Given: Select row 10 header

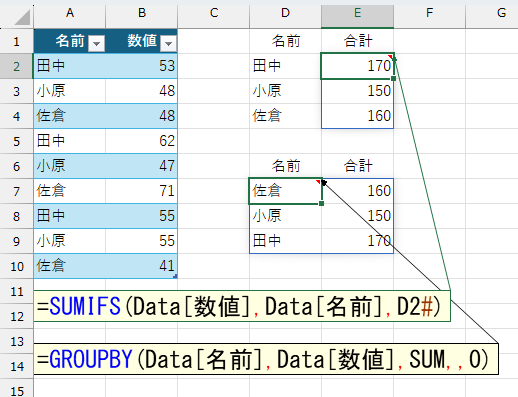Looking at the screenshot, I should 16,266.
